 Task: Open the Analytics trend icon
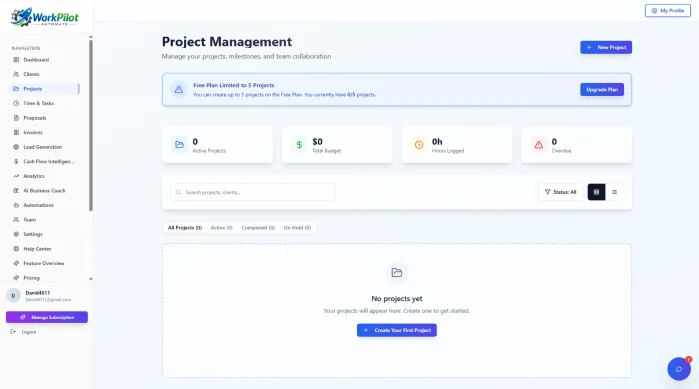click(16, 176)
